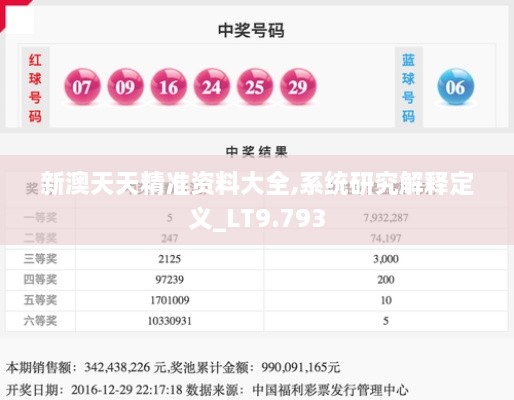Click the 三等奖 row label
The image size is (514, 400).
pyautogui.click(x=40, y=259)
